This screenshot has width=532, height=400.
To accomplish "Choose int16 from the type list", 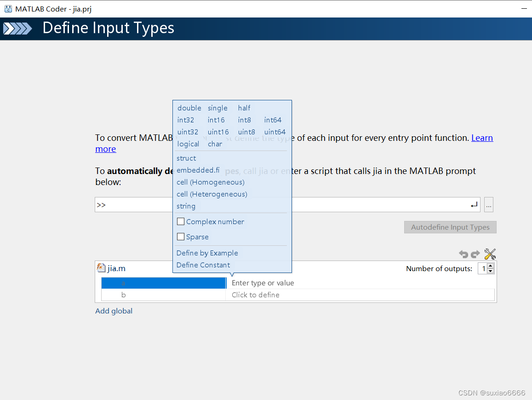I will tap(216, 120).
